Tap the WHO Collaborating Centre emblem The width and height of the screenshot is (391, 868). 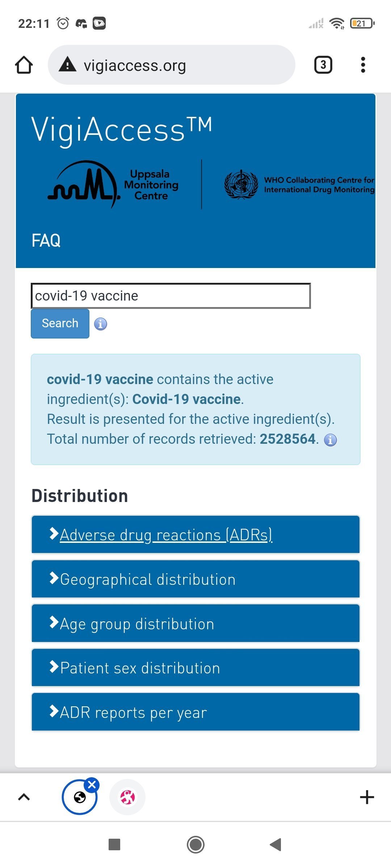[x=241, y=184]
